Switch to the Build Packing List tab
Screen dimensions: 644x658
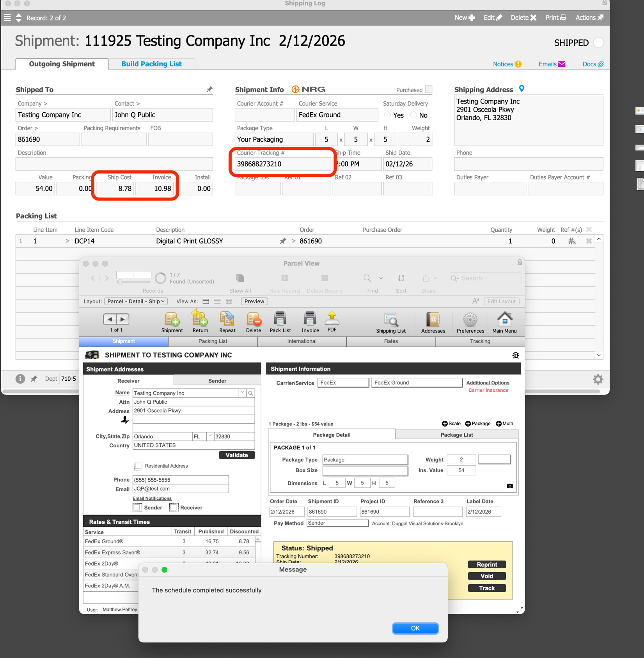[x=152, y=64]
